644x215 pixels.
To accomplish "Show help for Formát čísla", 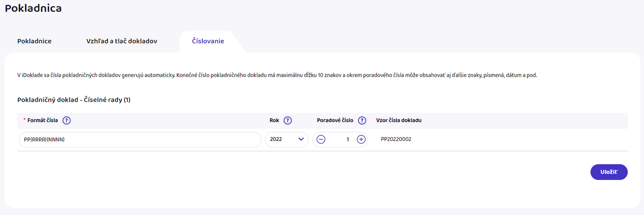I will (x=67, y=121).
